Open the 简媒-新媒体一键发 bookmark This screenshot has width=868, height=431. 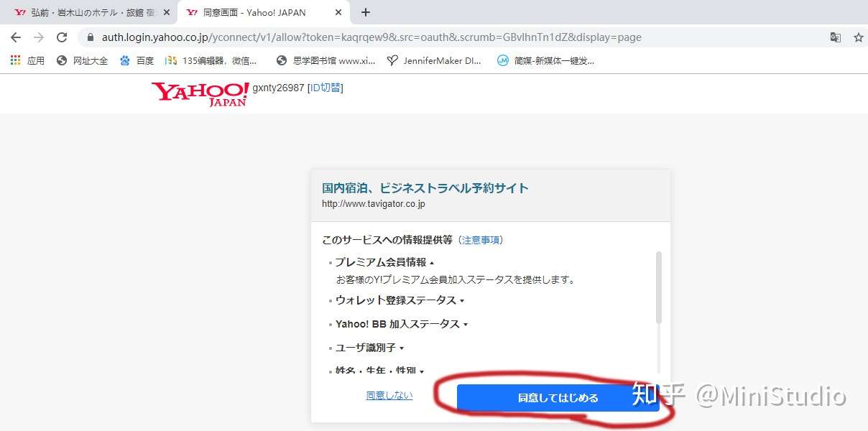pyautogui.click(x=546, y=61)
